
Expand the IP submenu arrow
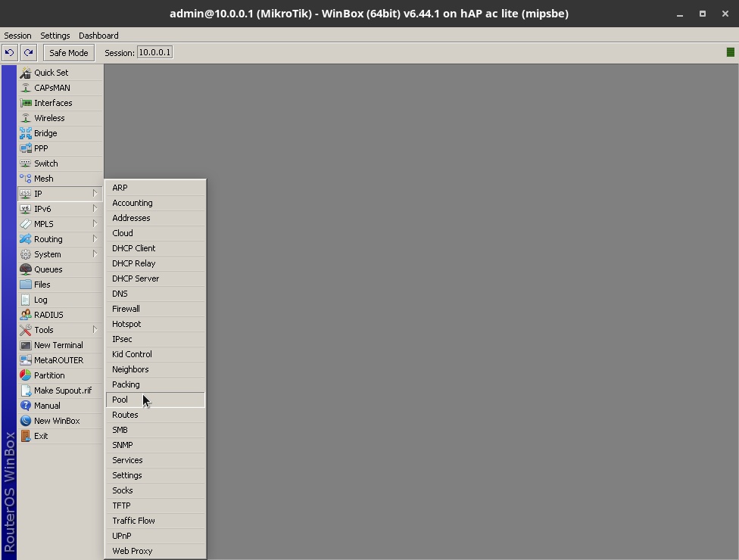(95, 194)
